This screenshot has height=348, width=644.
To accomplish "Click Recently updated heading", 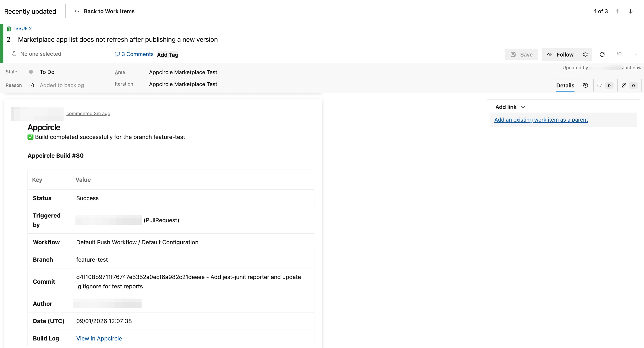I will coord(30,11).
